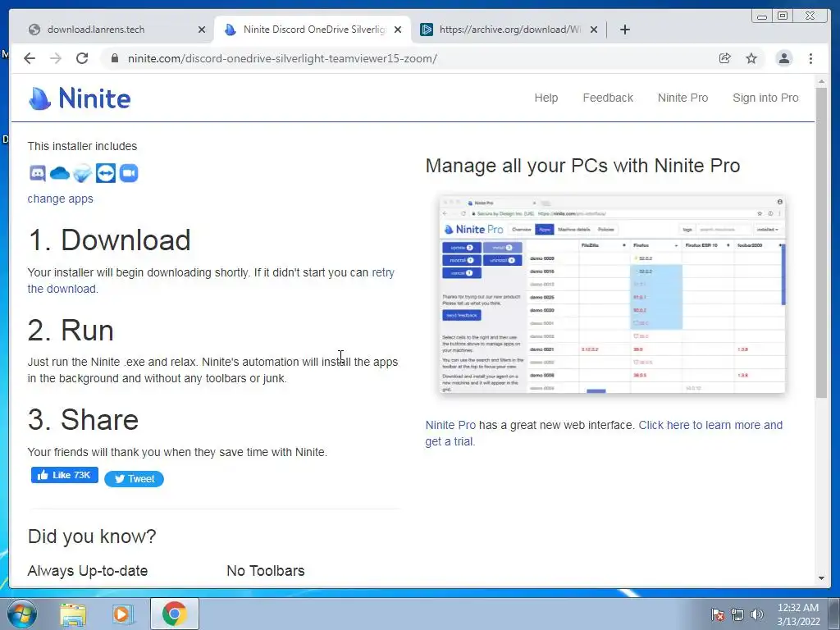Click 'Always Up-to-date' text
Image resolution: width=840 pixels, height=630 pixels.
(x=87, y=571)
